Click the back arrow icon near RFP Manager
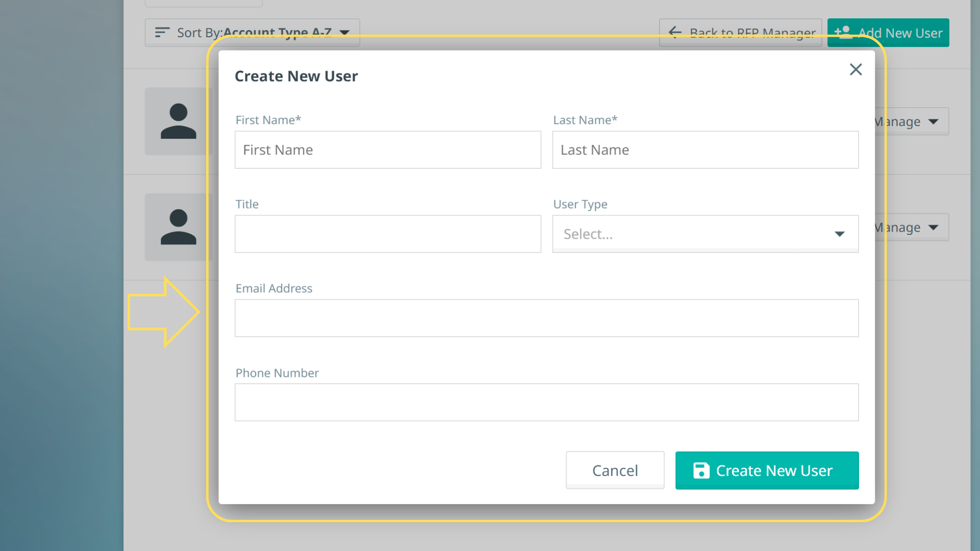The width and height of the screenshot is (980, 551). (675, 32)
